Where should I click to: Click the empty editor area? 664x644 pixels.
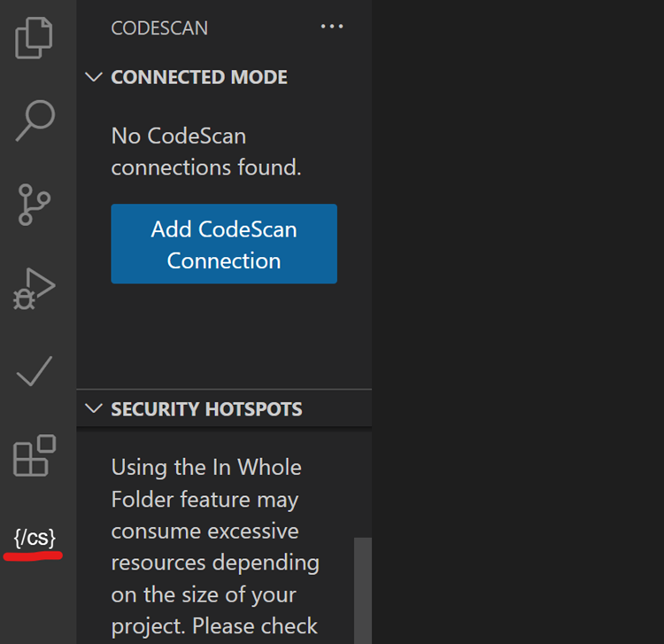[x=518, y=322]
